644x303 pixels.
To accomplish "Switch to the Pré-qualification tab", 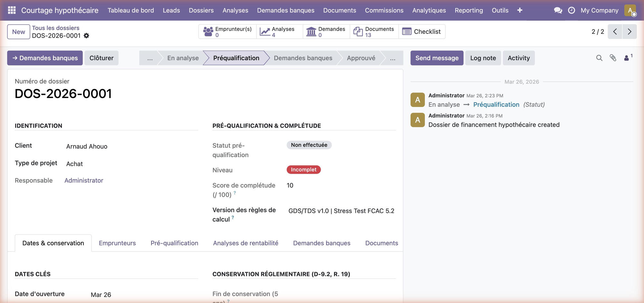I will point(174,243).
